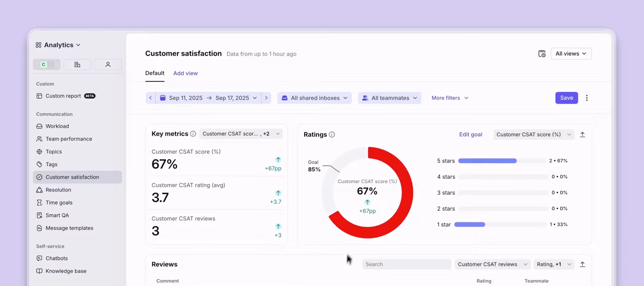
Task: Click the Teammate column header
Action: point(537,281)
